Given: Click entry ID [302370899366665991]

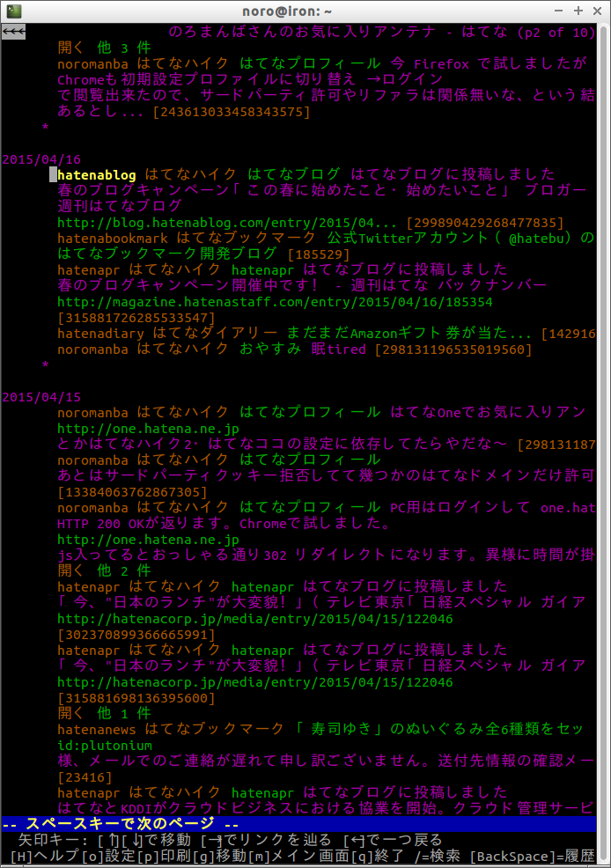Looking at the screenshot, I should (x=136, y=635).
